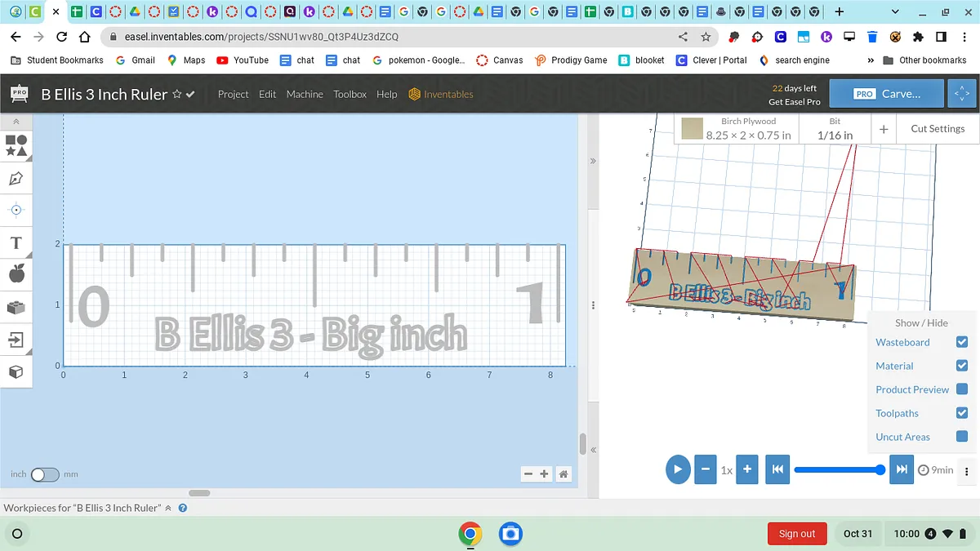Expand the Workpieces panel
The width and height of the screenshot is (980, 551).
[168, 508]
